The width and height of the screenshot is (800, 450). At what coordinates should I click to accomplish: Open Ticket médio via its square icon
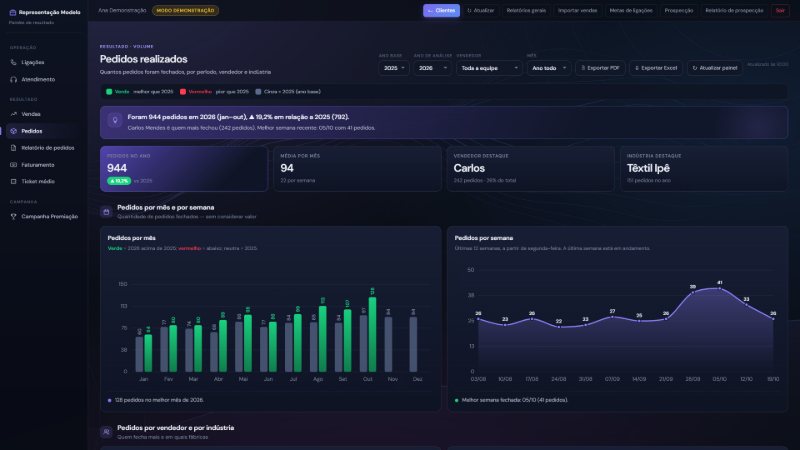13,182
